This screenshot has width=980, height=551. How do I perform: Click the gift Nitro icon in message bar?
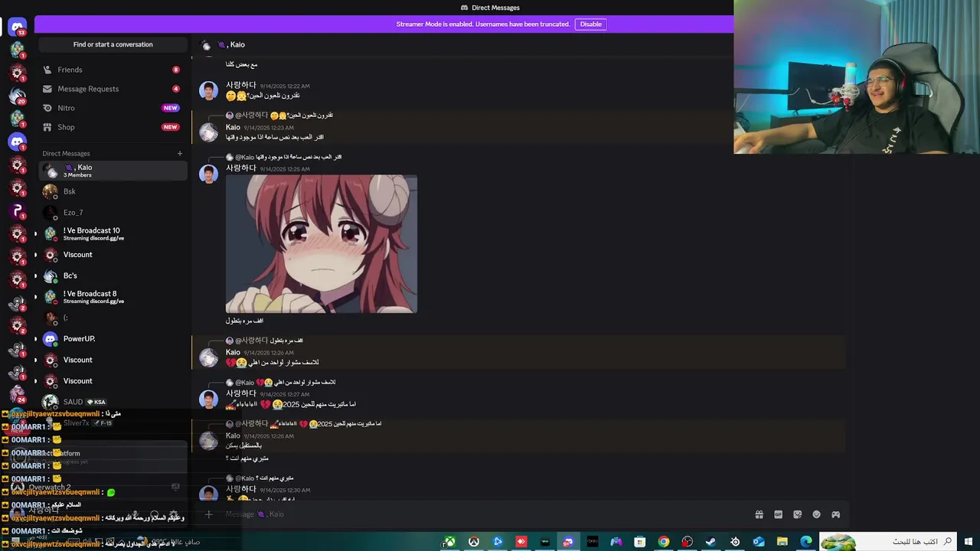759,514
